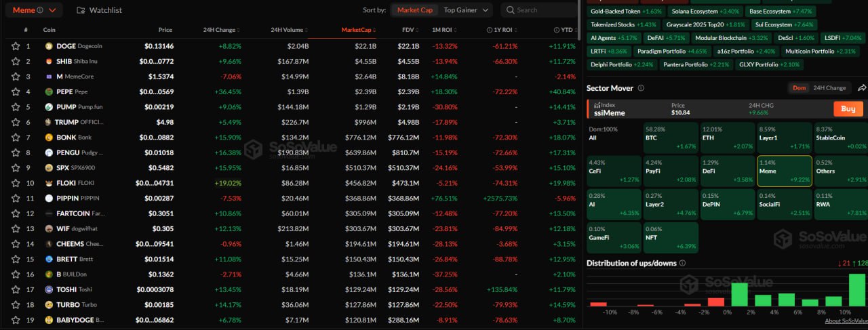Open the ssiMeme index row

726,108
